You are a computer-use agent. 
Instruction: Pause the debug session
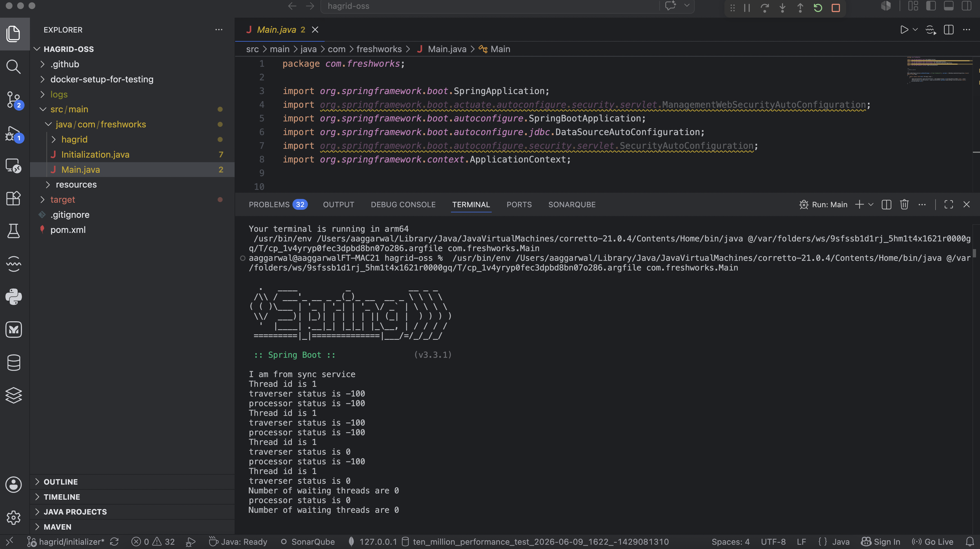[x=747, y=8]
